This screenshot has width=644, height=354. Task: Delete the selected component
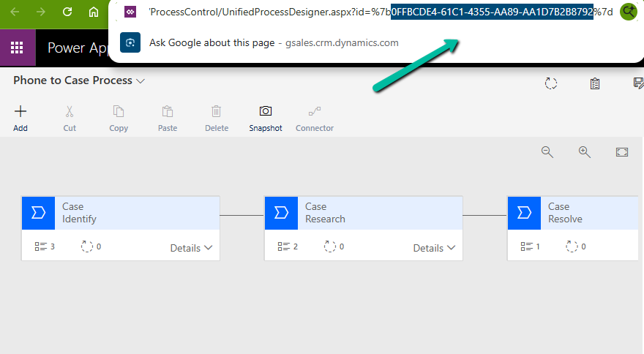click(217, 118)
